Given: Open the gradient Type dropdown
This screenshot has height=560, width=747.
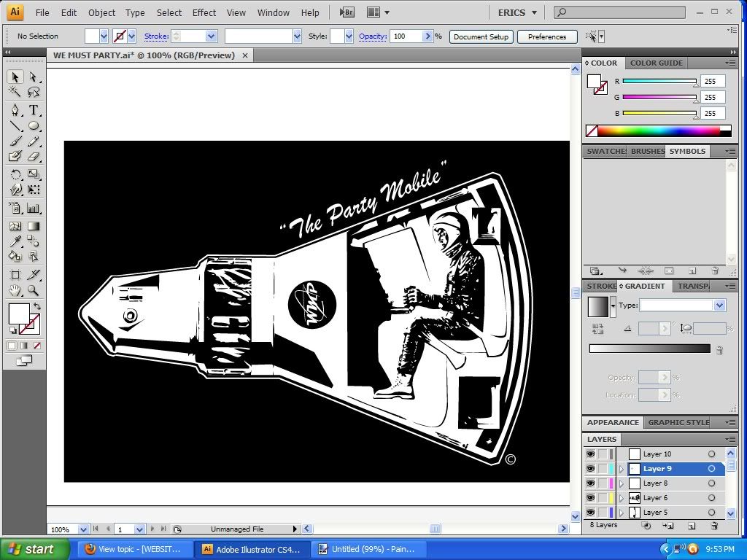Looking at the screenshot, I should click(x=720, y=306).
